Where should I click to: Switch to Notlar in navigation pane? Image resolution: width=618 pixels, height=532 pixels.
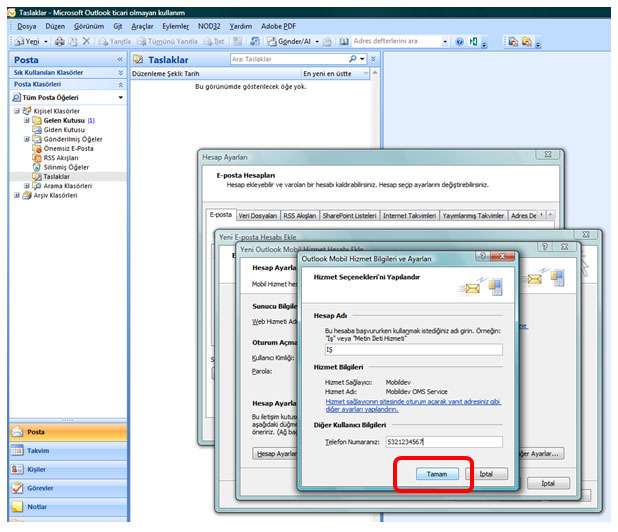coord(68,507)
